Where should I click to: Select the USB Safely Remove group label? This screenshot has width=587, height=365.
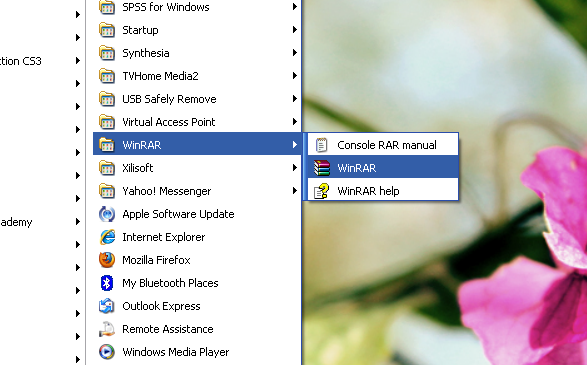pyautogui.click(x=169, y=99)
